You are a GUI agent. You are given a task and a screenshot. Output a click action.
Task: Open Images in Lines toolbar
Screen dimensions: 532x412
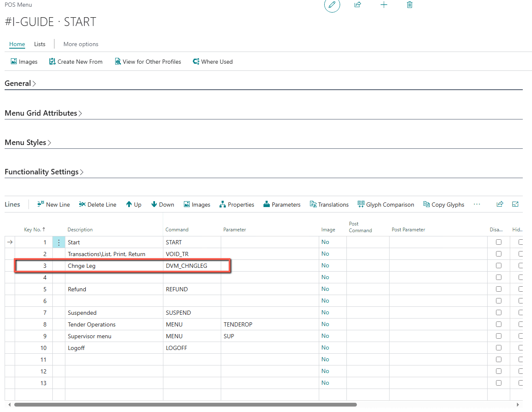click(197, 205)
